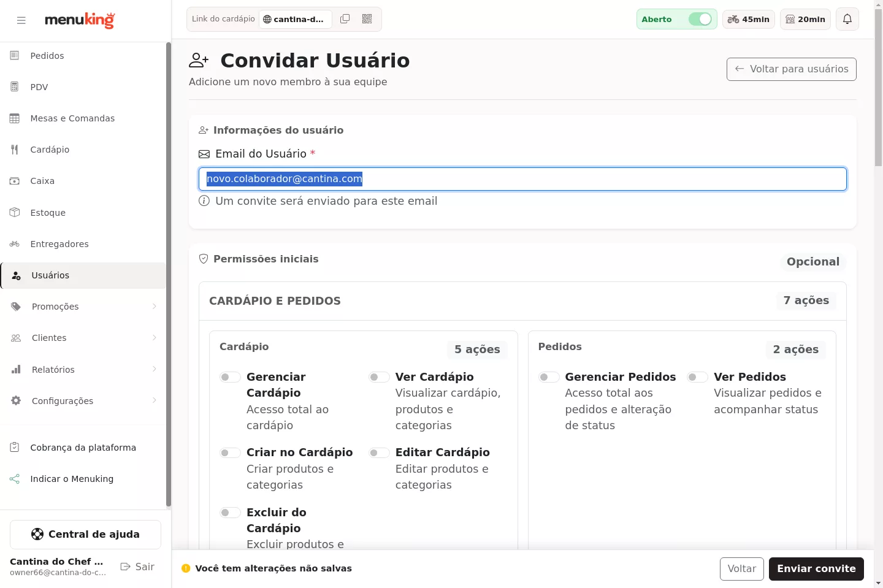Click Você tem alterações não salvas text
Image resolution: width=883 pixels, height=588 pixels.
(273, 568)
